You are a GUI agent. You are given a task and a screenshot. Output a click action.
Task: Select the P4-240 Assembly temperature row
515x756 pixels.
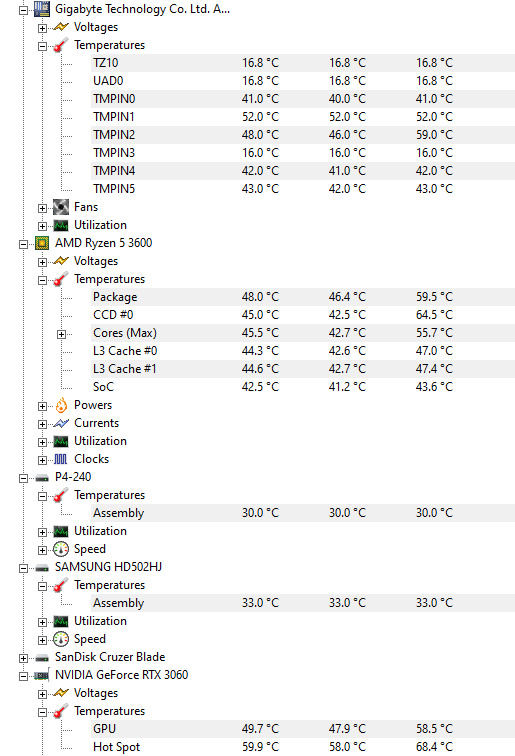pyautogui.click(x=303, y=513)
